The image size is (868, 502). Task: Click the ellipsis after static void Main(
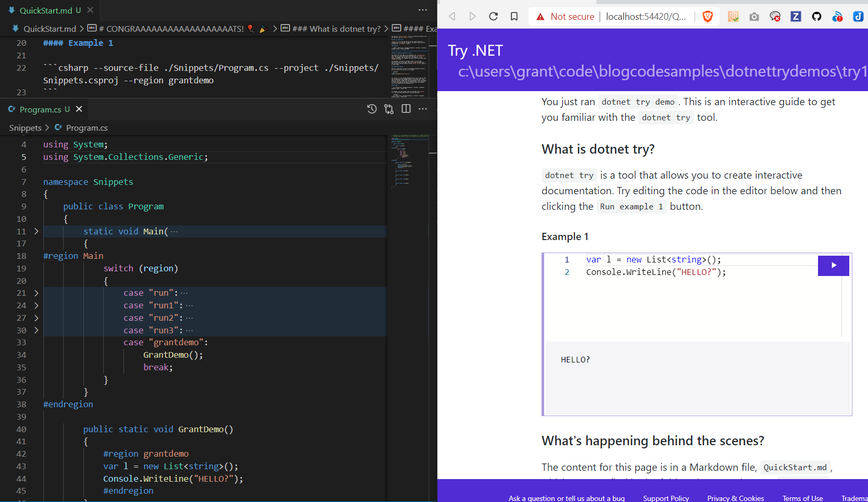[x=174, y=231]
